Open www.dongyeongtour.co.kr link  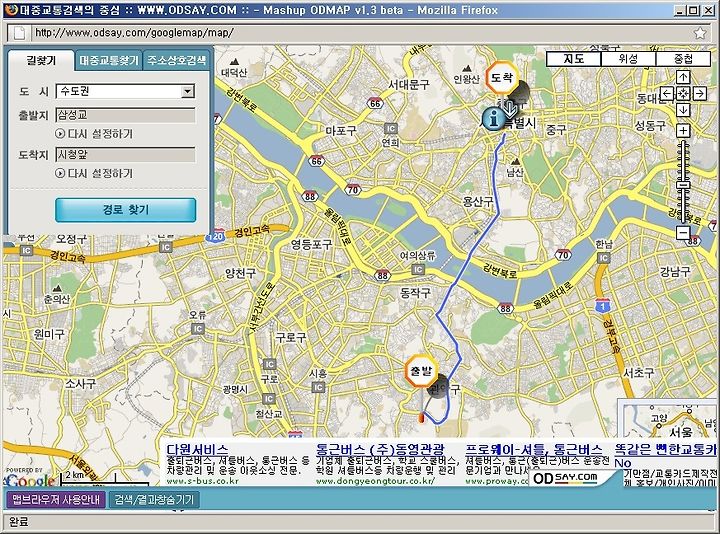(375, 481)
